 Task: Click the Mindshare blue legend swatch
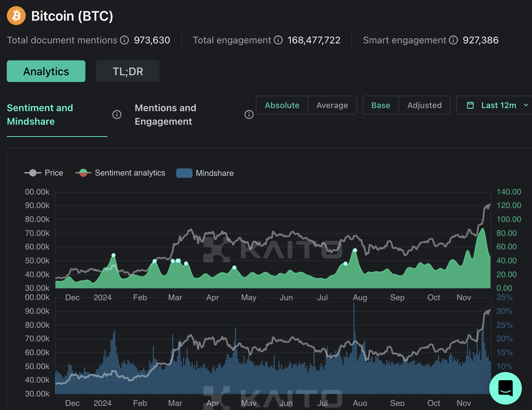184,173
